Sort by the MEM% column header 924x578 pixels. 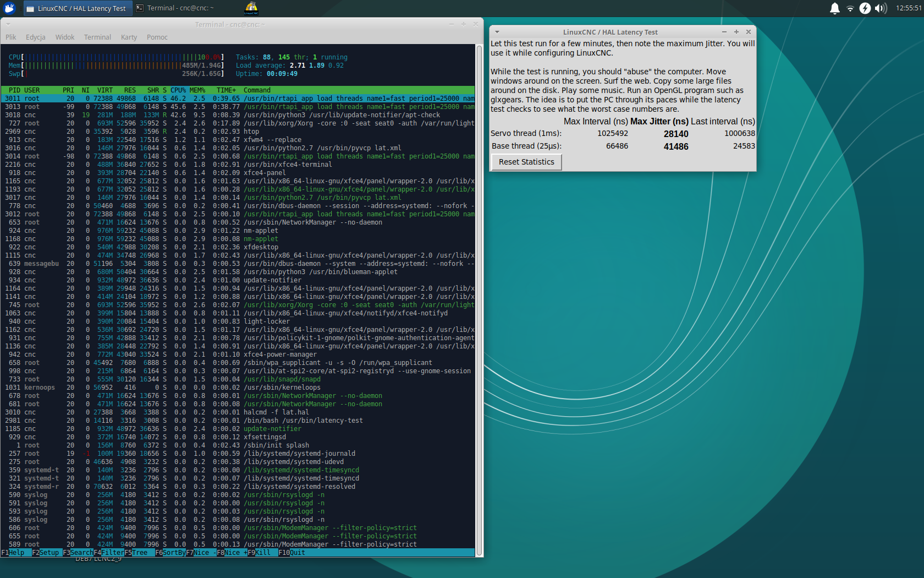click(x=197, y=90)
